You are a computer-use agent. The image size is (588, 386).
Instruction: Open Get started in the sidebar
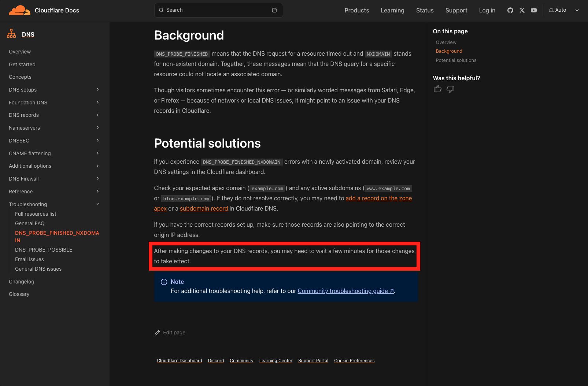(22, 64)
